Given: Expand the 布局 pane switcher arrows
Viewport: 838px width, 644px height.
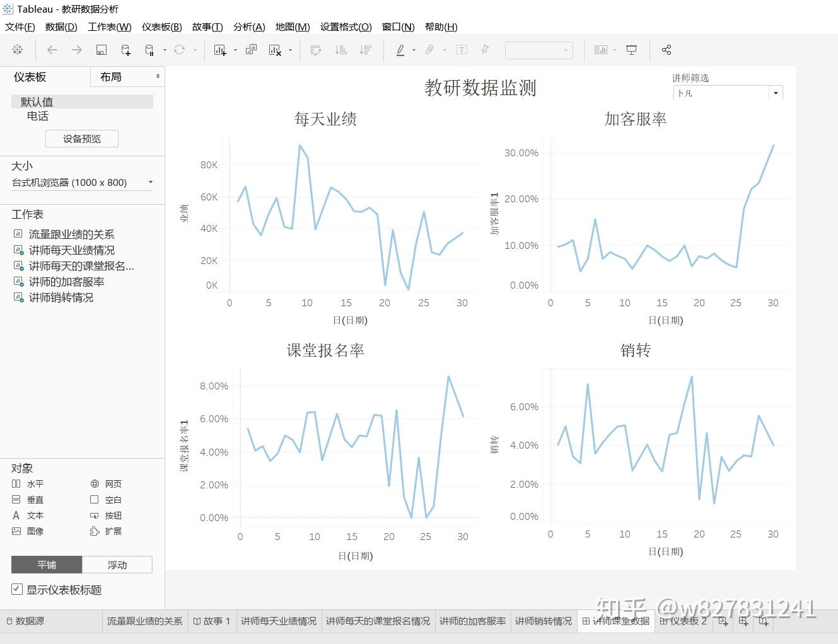Looking at the screenshot, I should (158, 76).
